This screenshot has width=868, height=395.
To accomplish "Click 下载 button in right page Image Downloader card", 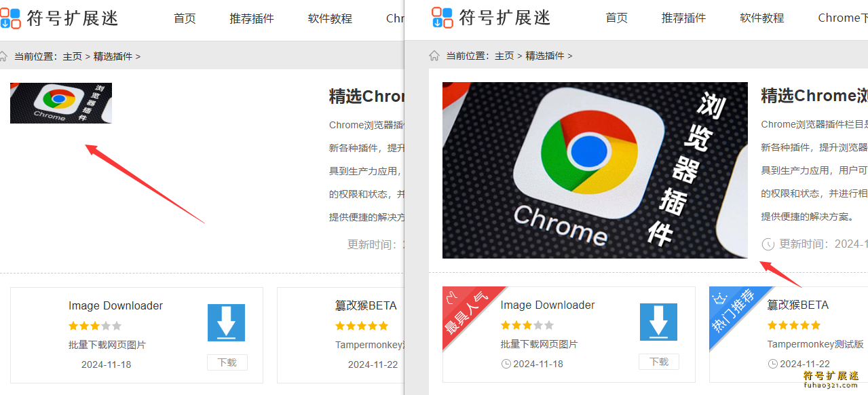I will click(659, 362).
